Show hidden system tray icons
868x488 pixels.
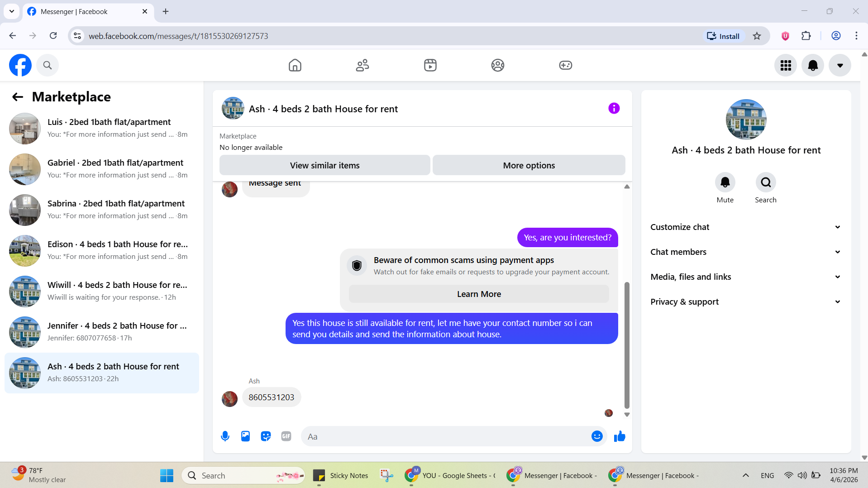[746, 475]
